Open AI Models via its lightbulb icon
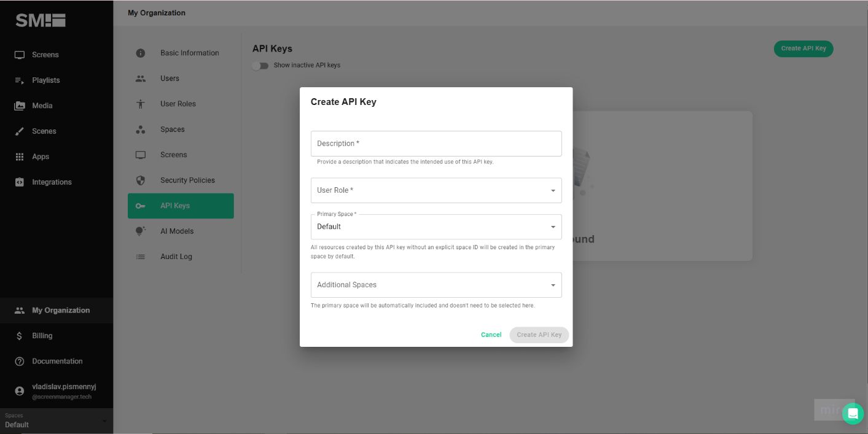 coord(140,231)
